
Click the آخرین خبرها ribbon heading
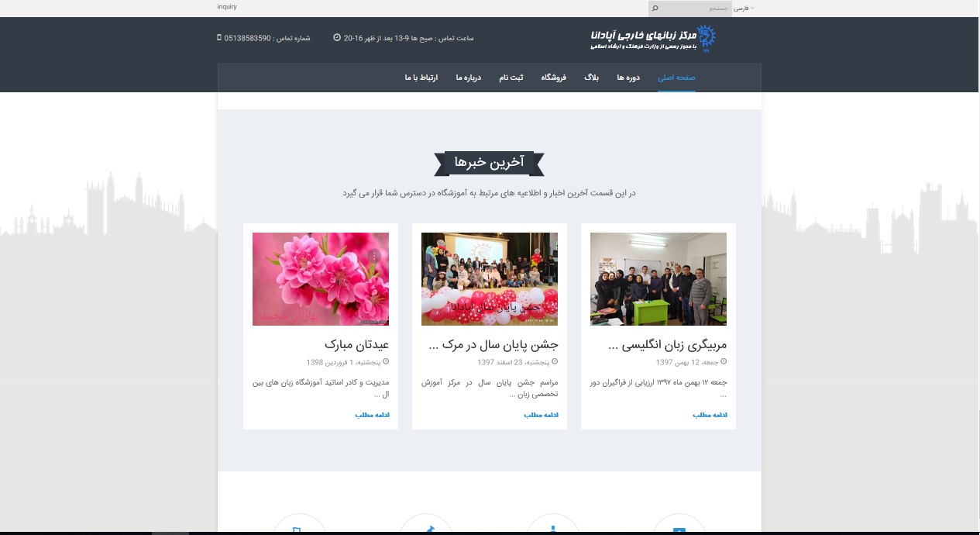tap(490, 163)
